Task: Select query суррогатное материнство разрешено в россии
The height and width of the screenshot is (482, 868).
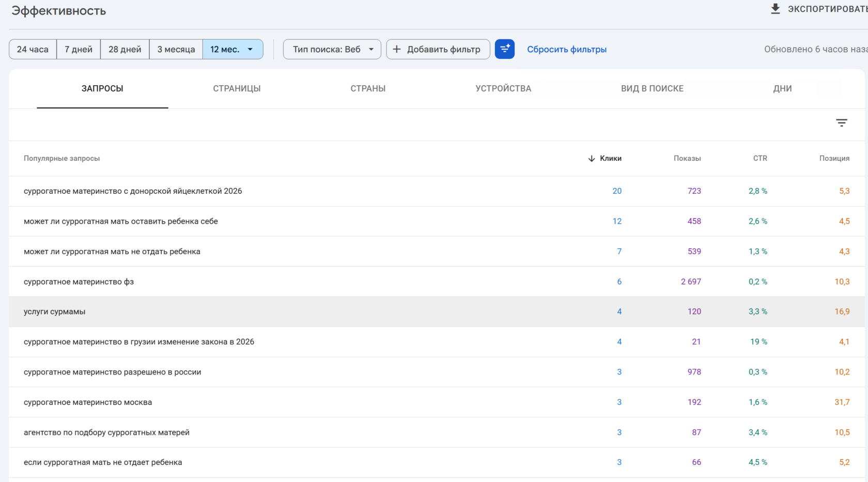Action: point(112,372)
